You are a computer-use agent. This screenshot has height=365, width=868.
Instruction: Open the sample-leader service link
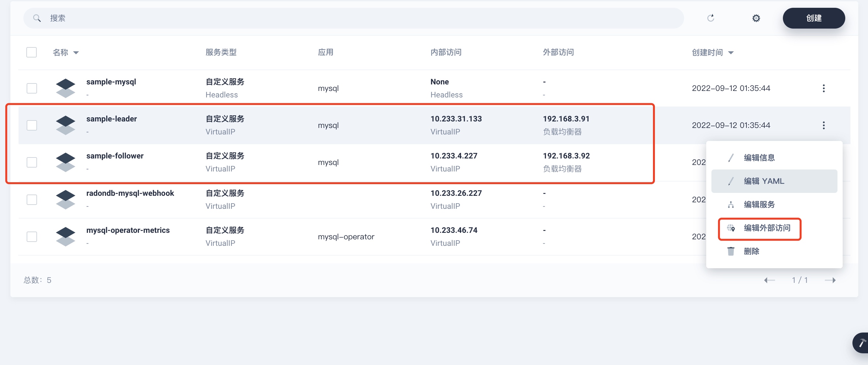click(x=111, y=119)
